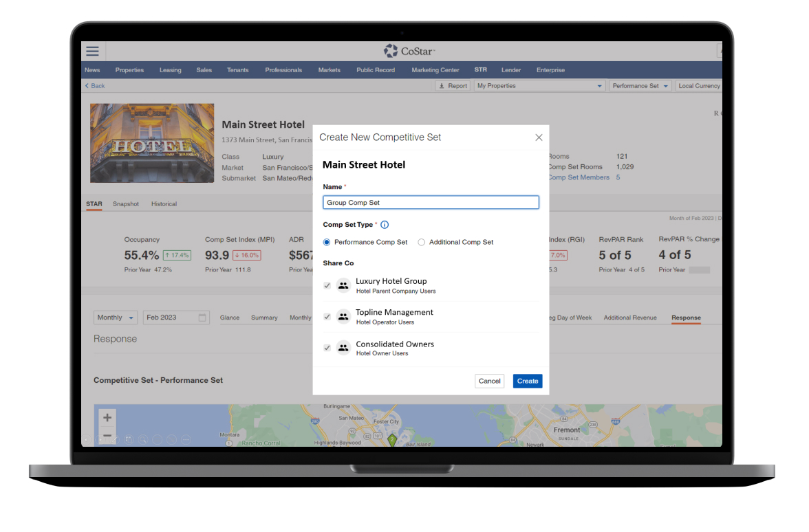809x532 pixels.
Task: Click the Comp Set Type info icon
Action: [385, 225]
